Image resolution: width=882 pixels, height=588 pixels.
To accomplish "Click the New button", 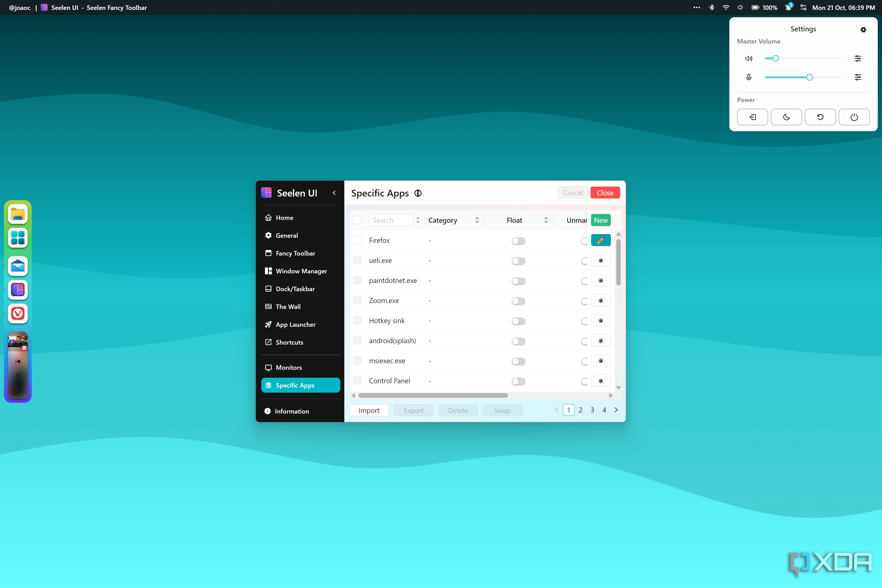I will 600,220.
